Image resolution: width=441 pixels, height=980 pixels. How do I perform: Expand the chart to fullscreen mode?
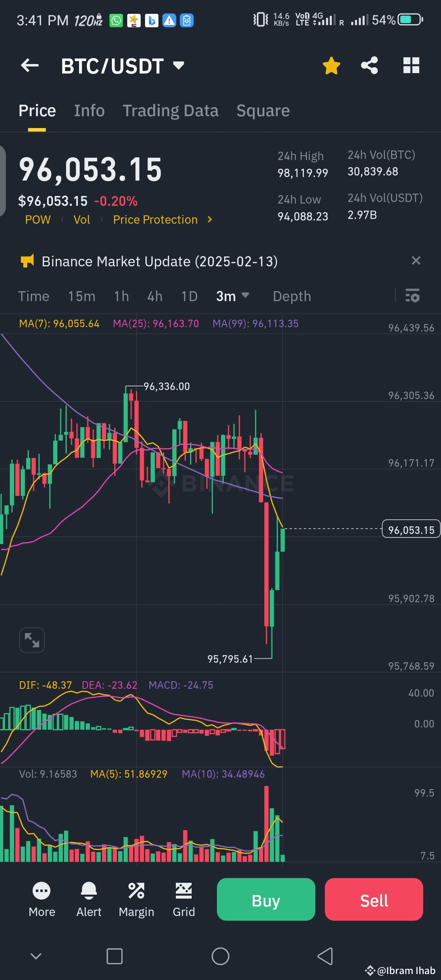pos(32,640)
